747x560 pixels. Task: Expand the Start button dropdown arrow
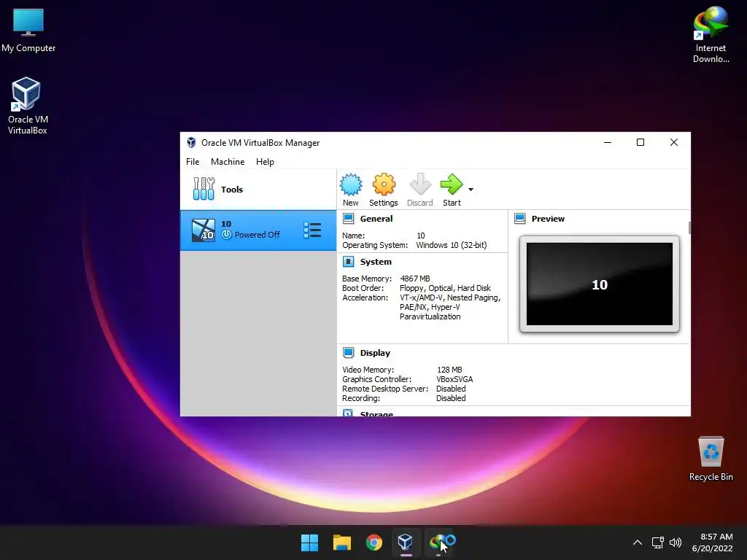(471, 190)
